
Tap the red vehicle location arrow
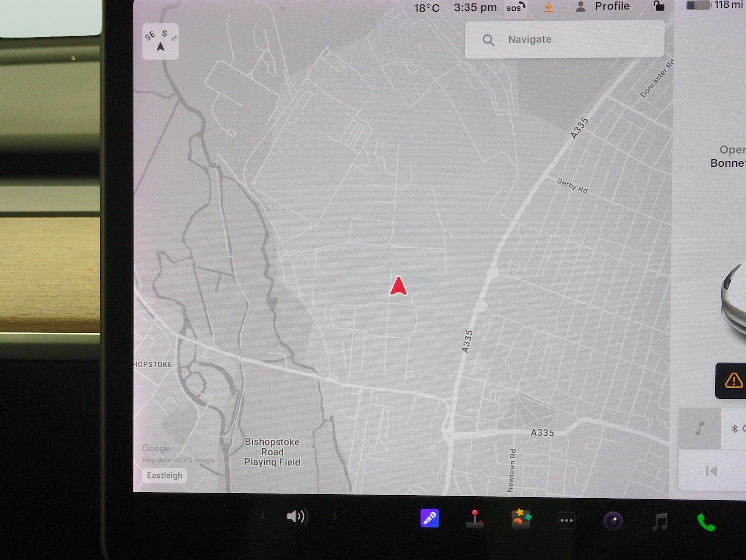pos(399,286)
